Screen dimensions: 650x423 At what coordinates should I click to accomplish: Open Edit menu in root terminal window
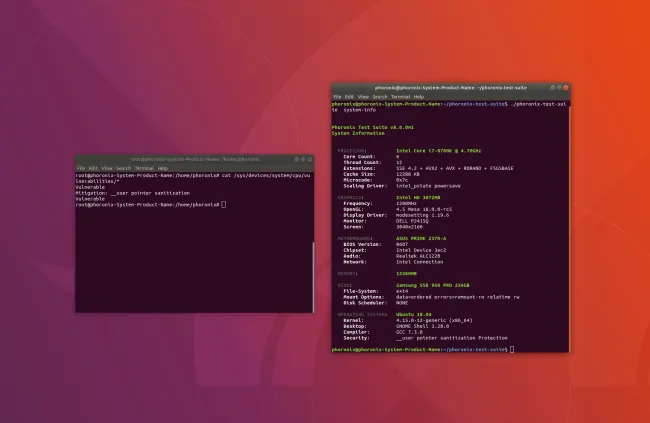tap(93, 168)
